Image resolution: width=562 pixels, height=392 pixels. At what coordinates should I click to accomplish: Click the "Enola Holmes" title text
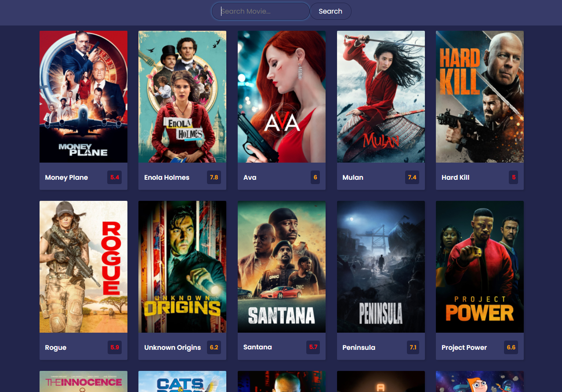(167, 178)
